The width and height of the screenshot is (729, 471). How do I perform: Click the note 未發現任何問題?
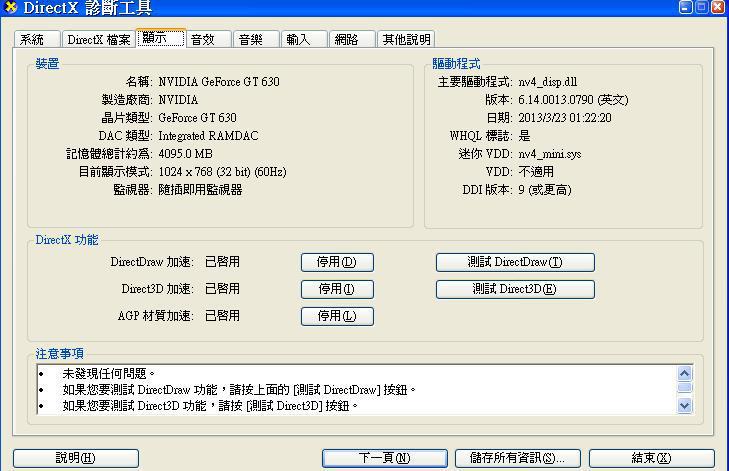tap(108, 373)
